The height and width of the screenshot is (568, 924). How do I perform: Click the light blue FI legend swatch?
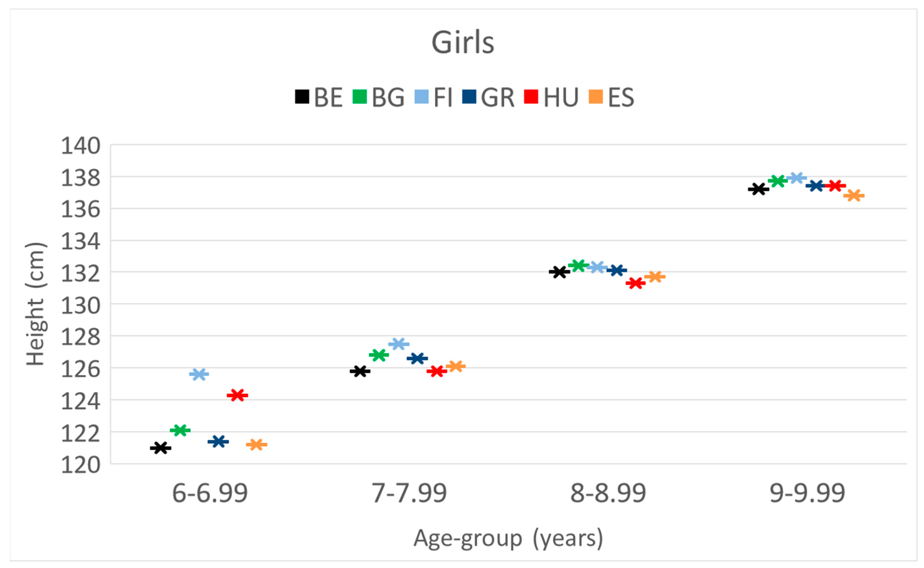(421, 96)
